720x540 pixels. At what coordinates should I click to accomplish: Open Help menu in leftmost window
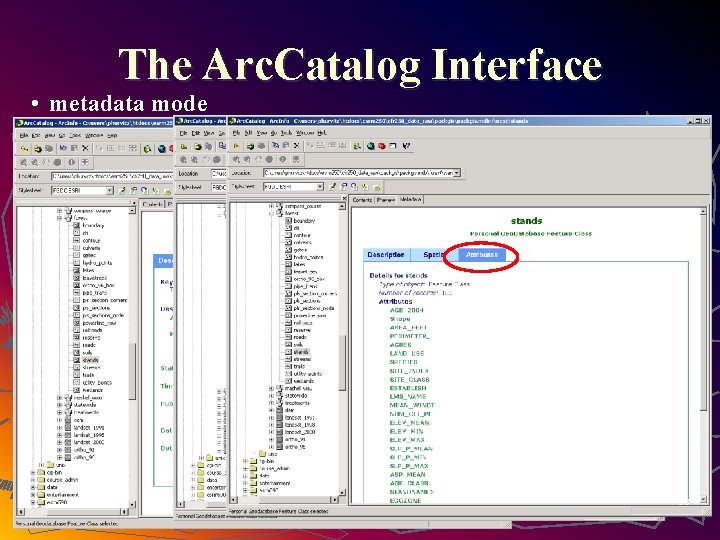tap(112, 135)
